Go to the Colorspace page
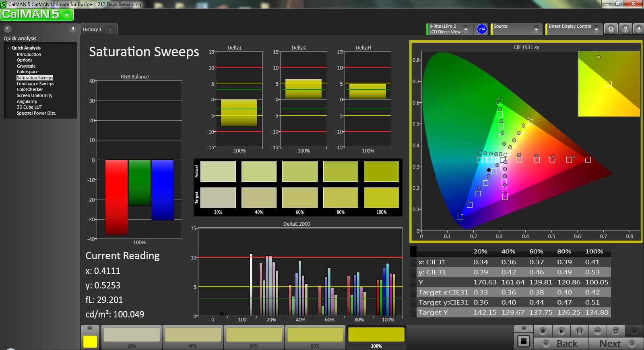This screenshot has height=350, width=644. (x=28, y=72)
